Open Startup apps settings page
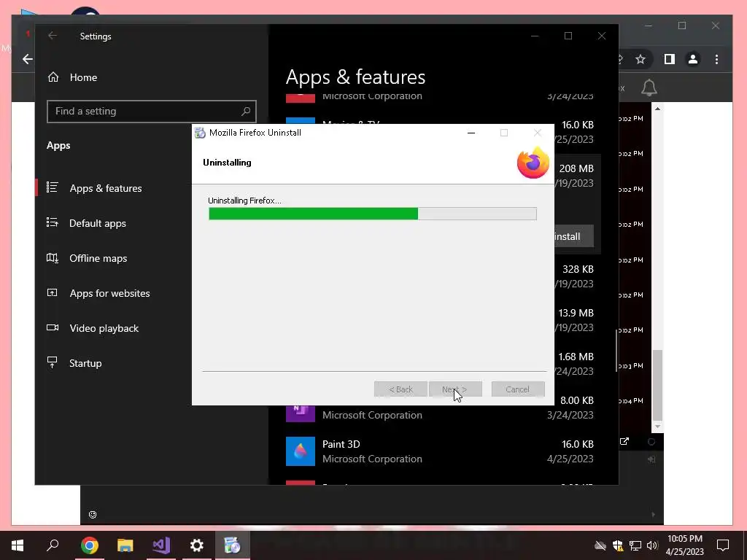Image resolution: width=747 pixels, height=560 pixels. click(85, 363)
